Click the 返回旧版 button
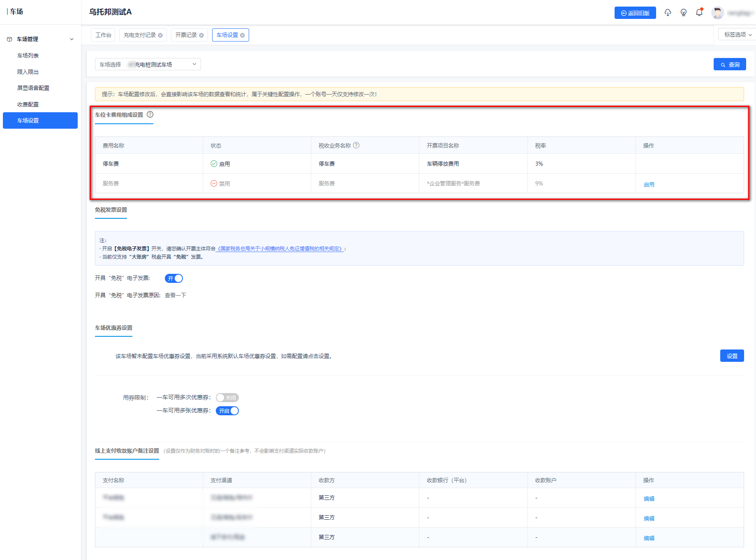This screenshot has height=560, width=756. tap(635, 13)
